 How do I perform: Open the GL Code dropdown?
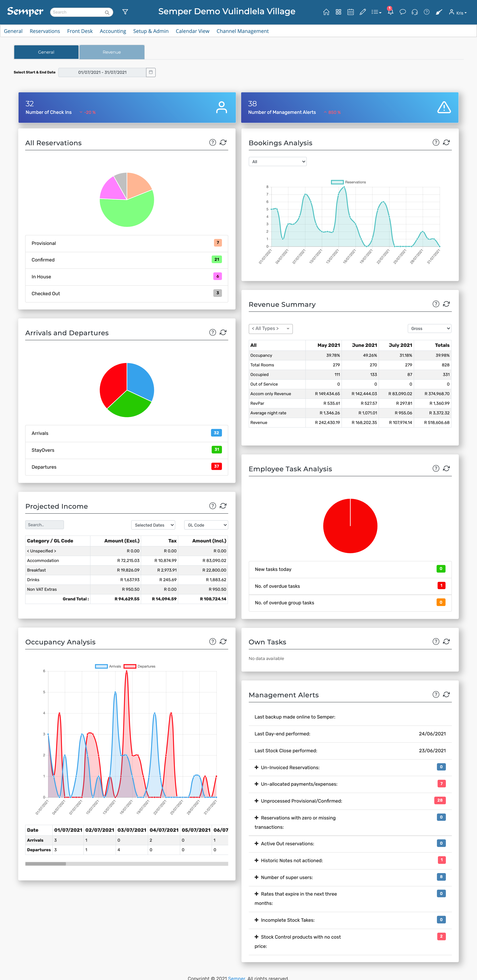click(206, 525)
